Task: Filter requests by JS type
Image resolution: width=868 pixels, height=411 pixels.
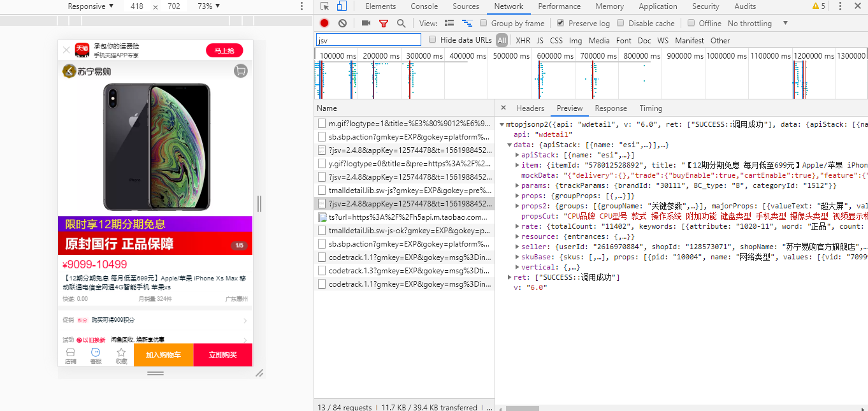Action: [x=540, y=40]
